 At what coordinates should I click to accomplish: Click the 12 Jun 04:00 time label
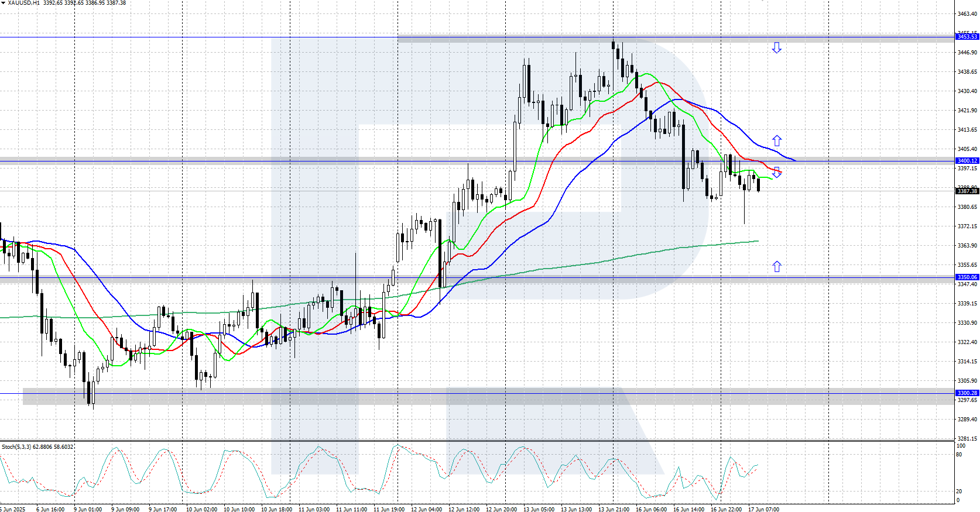pyautogui.click(x=426, y=509)
